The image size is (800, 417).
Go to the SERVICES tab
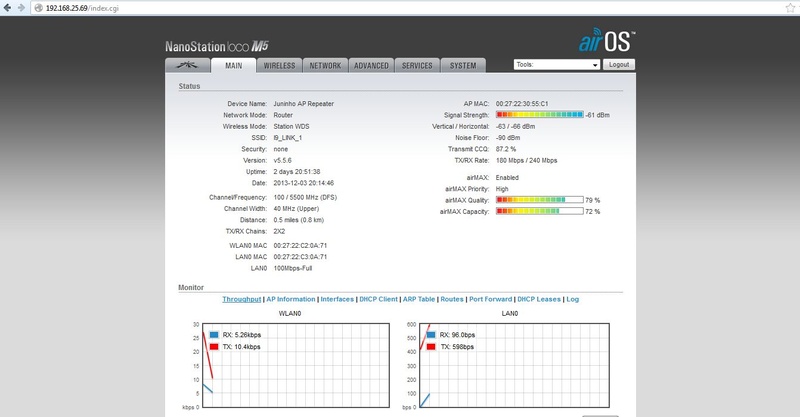416,65
